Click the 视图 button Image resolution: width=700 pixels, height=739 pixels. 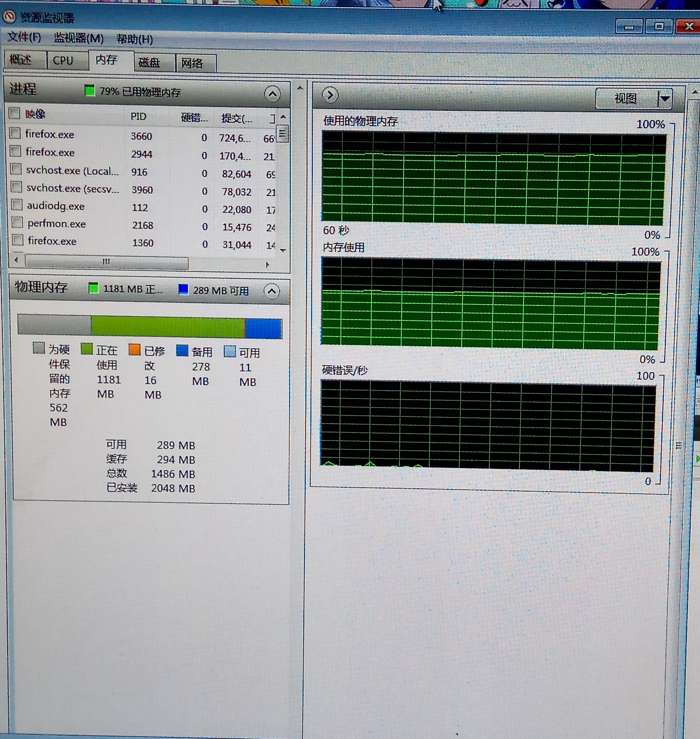625,99
